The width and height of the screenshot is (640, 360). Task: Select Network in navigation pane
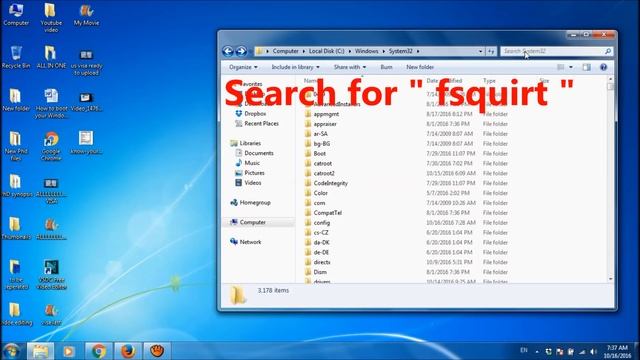pyautogui.click(x=250, y=242)
